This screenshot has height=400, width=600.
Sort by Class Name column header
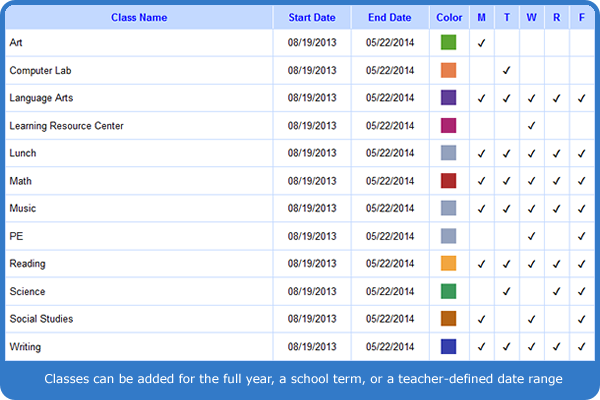[x=139, y=18]
